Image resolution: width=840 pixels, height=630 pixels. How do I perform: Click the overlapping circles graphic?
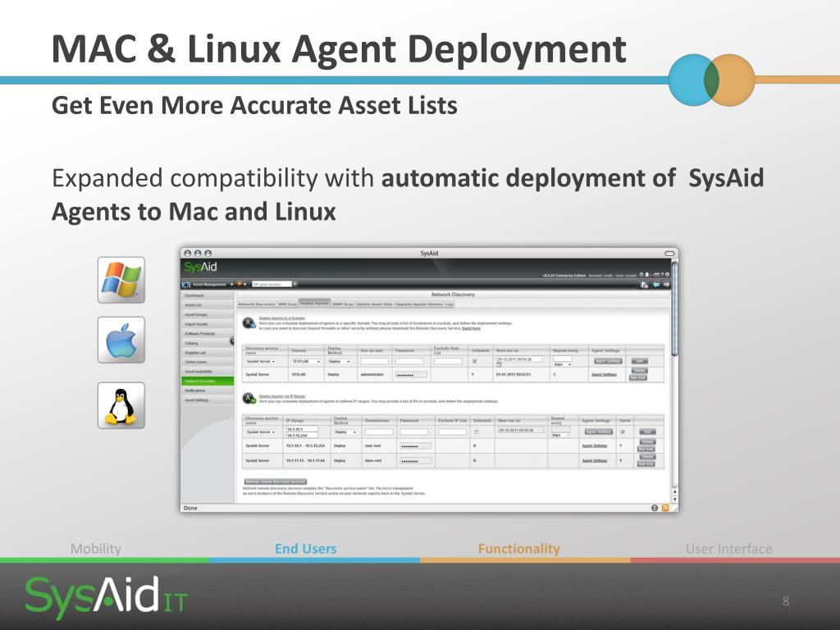711,80
